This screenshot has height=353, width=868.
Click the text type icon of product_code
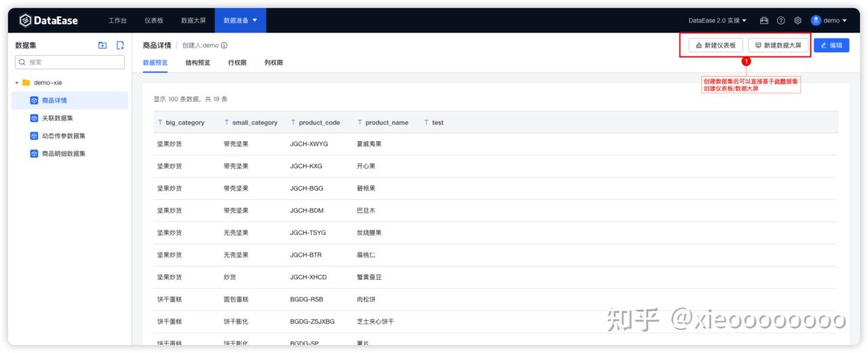[x=293, y=123]
